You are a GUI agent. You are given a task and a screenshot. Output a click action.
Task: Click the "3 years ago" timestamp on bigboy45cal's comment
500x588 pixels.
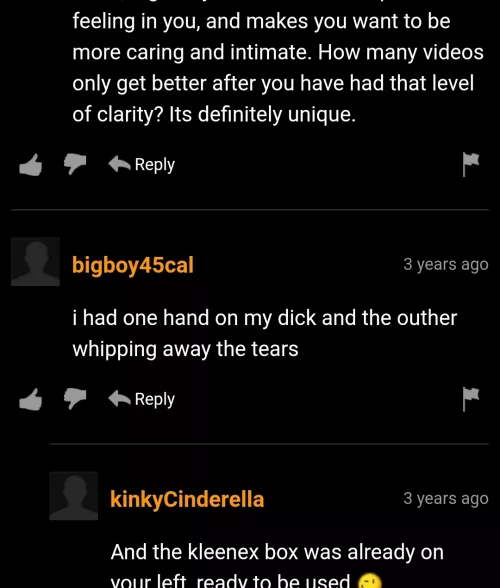point(446,264)
